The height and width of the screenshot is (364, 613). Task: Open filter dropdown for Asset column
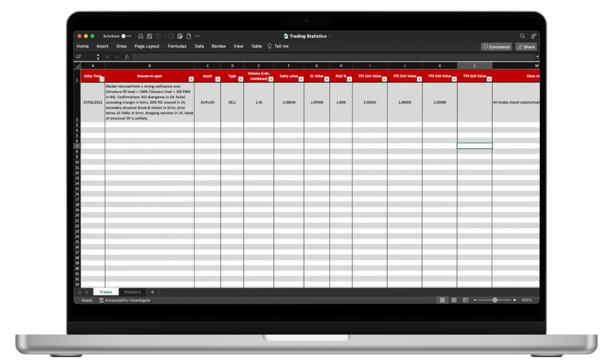tap(217, 79)
